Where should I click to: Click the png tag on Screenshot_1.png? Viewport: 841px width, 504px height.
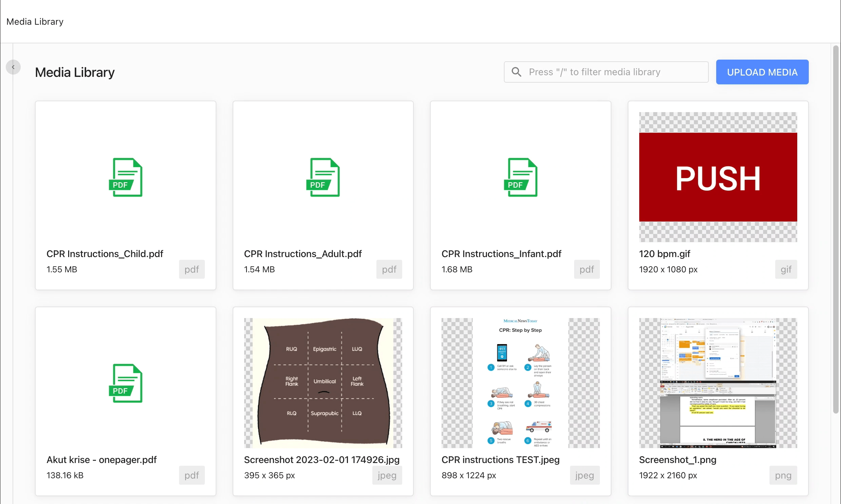(783, 475)
